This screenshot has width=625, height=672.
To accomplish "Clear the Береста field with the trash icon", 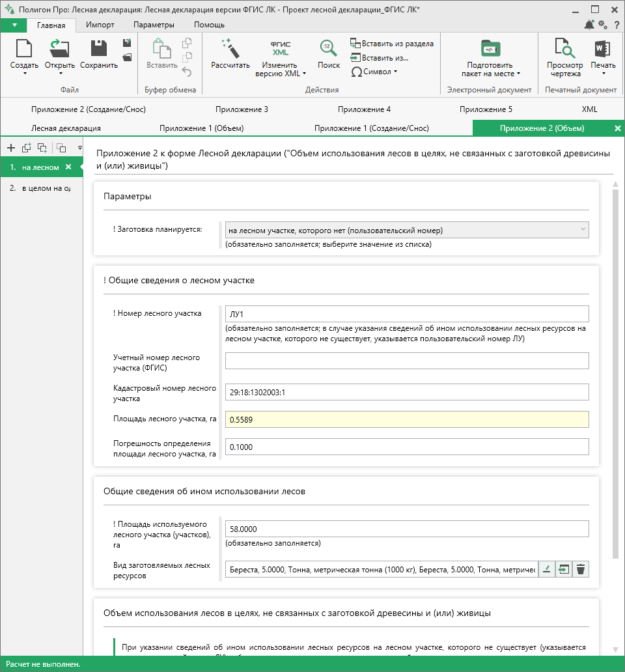I will pyautogui.click(x=581, y=570).
